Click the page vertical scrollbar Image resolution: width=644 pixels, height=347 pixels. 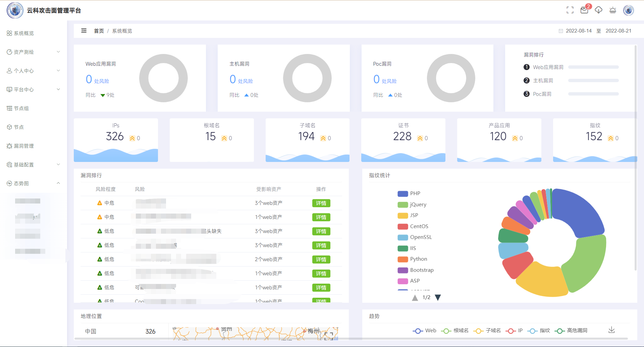[636, 158]
